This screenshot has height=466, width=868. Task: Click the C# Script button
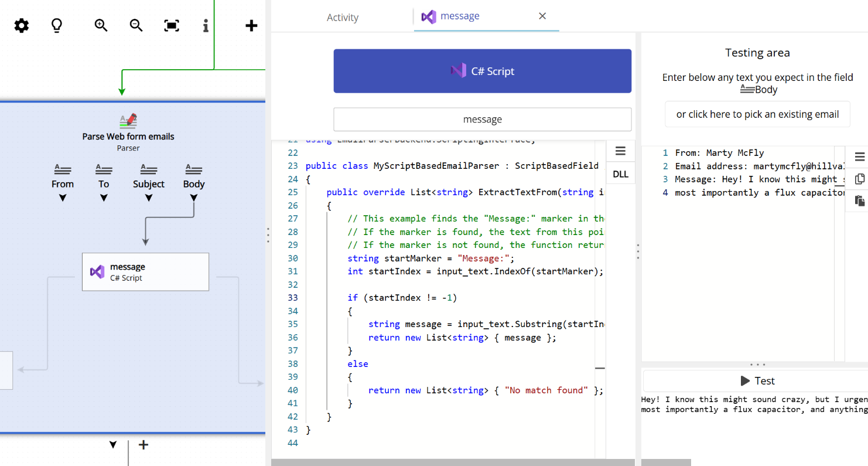(482, 71)
